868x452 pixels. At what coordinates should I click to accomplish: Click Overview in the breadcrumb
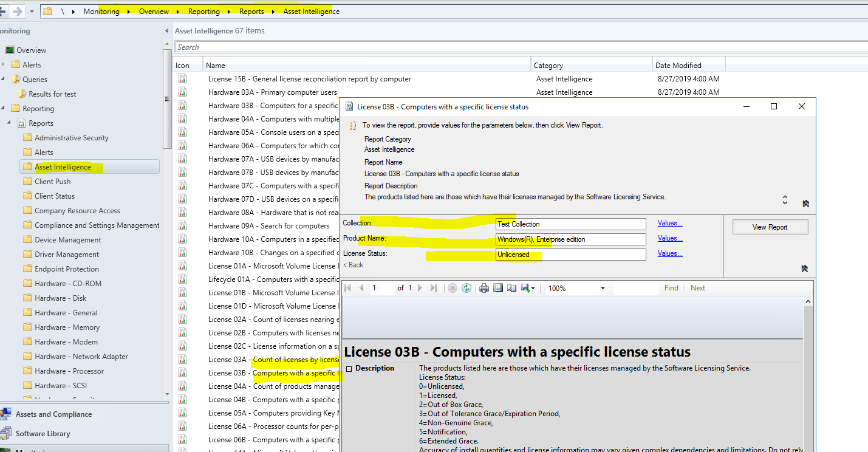pos(154,11)
